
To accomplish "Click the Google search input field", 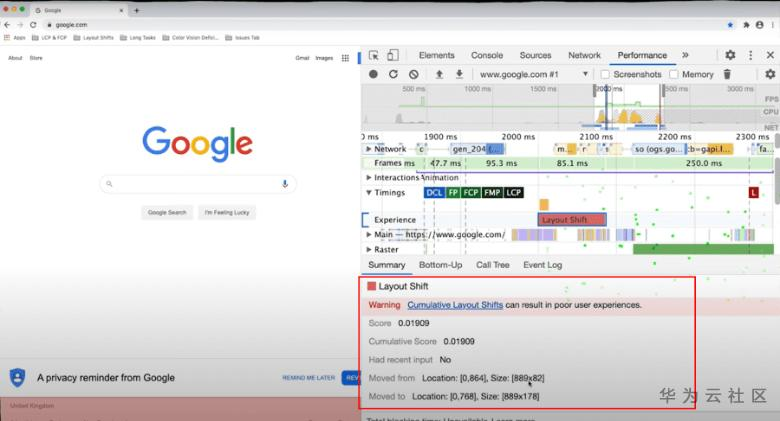I will 198,184.
